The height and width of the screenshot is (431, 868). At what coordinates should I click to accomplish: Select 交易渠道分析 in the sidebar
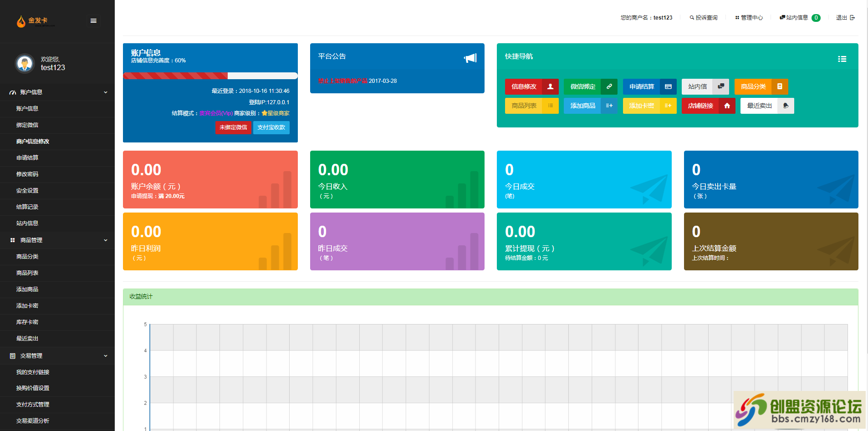click(x=57, y=421)
